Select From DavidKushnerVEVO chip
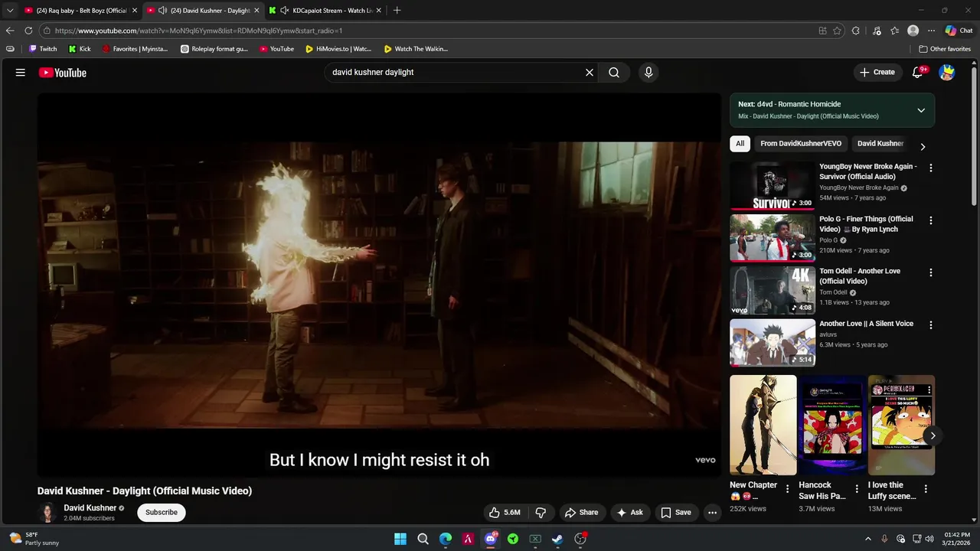 pyautogui.click(x=801, y=143)
